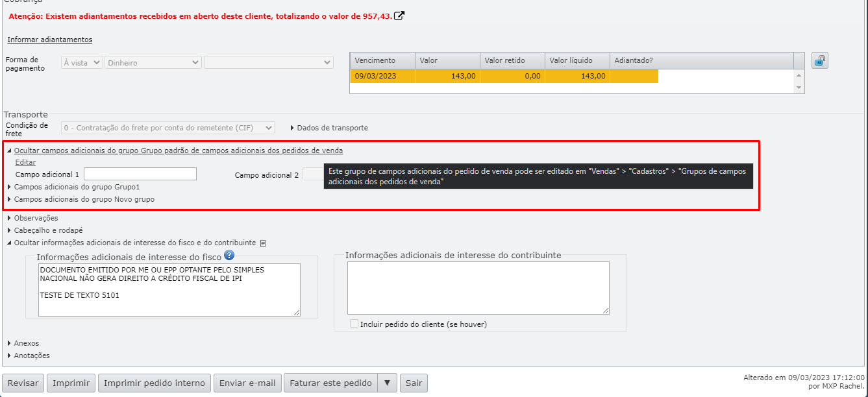
Task: Select the 0,00 valor retido cell
Action: (512, 76)
